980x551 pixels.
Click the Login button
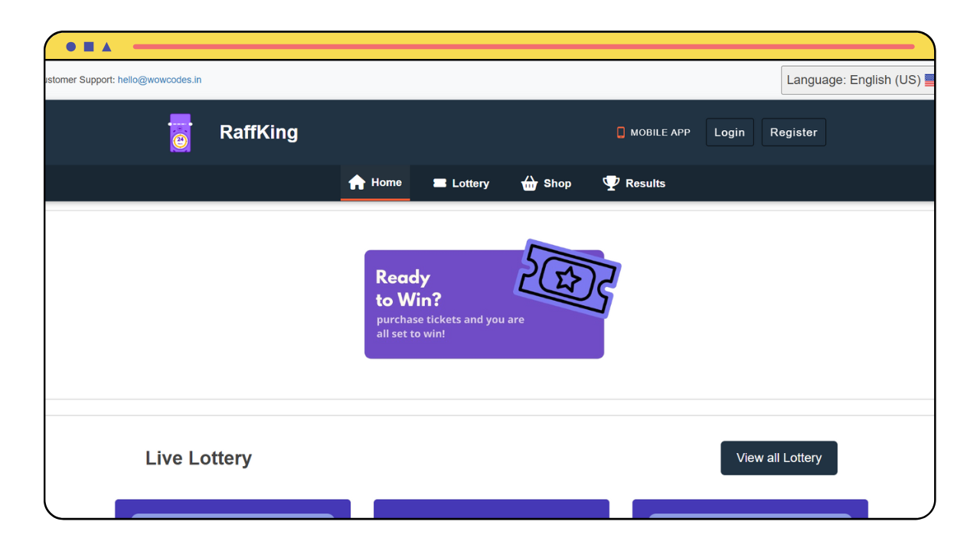pos(729,132)
